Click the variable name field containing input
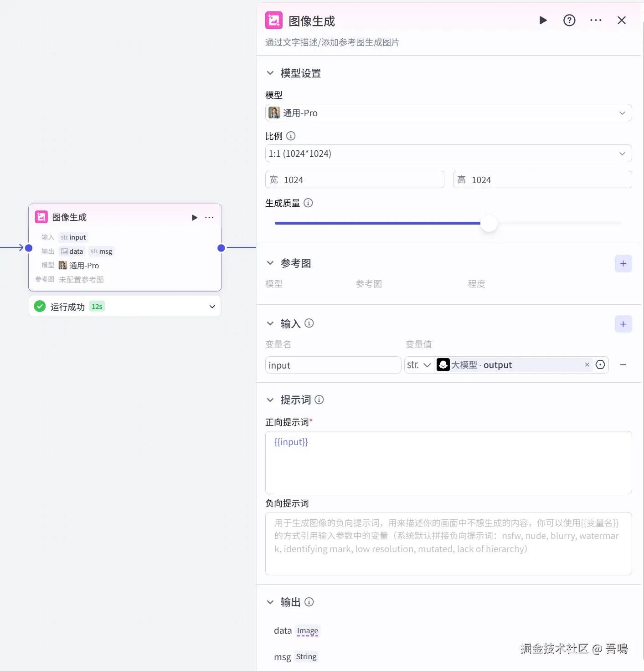 (x=333, y=365)
